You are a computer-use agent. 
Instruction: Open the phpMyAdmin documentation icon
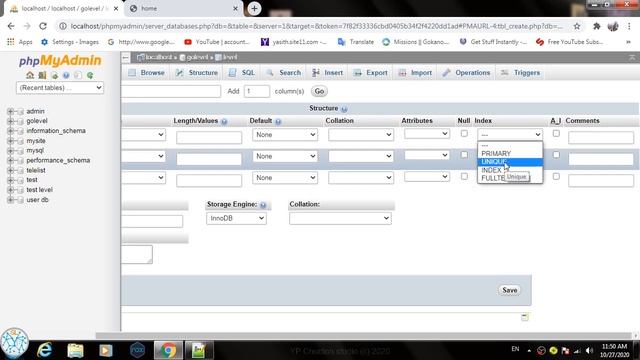[x=66, y=75]
